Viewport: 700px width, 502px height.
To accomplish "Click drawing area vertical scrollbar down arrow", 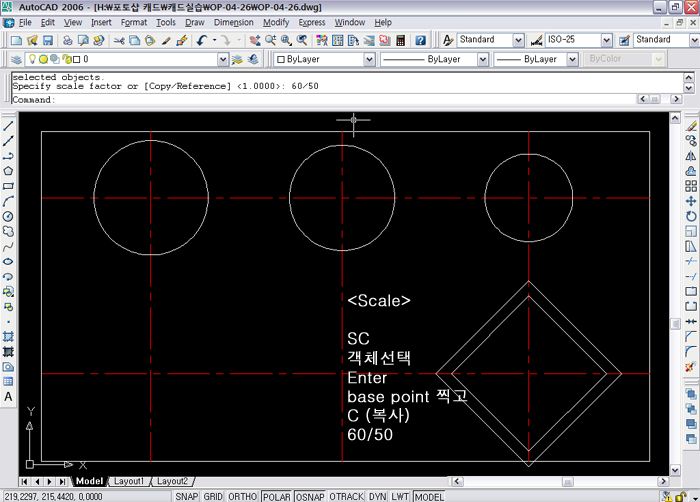I will pos(675,470).
